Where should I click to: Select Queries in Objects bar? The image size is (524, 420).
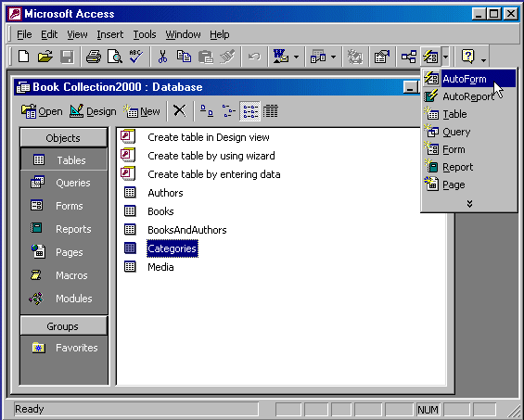(x=64, y=183)
